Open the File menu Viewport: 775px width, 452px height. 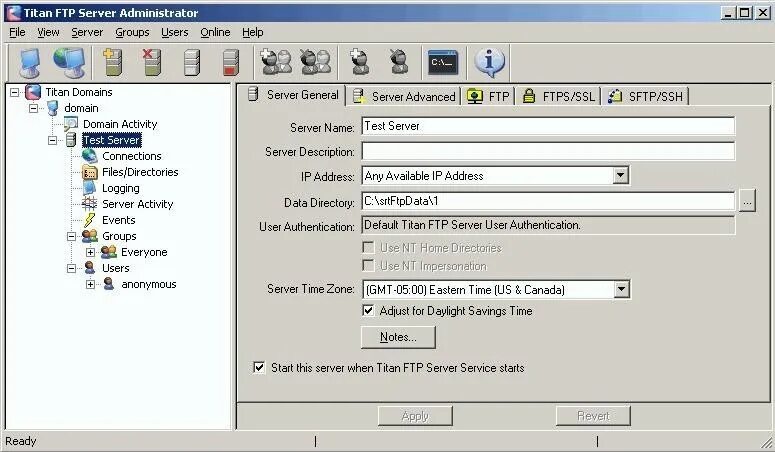(x=17, y=32)
